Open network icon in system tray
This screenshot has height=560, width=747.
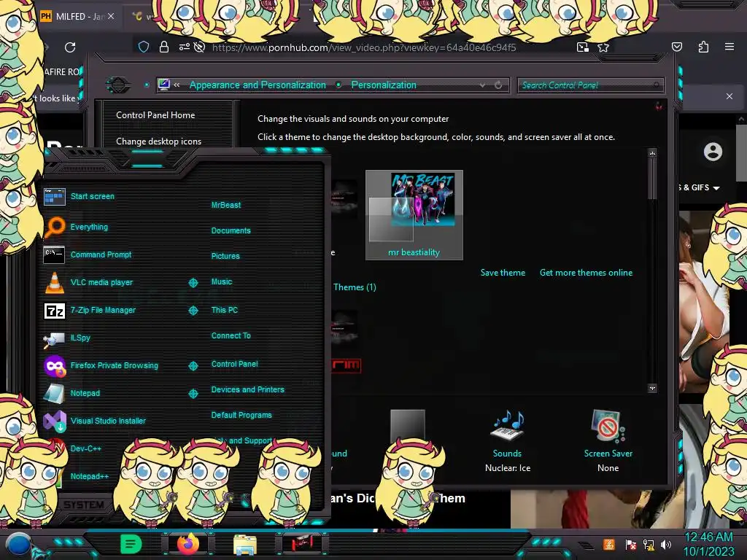click(648, 544)
